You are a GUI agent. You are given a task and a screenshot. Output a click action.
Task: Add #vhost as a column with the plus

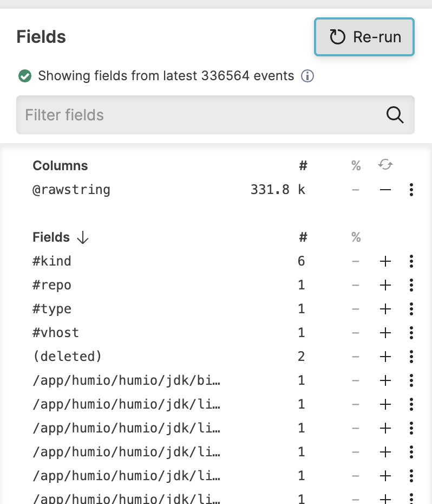(x=385, y=332)
